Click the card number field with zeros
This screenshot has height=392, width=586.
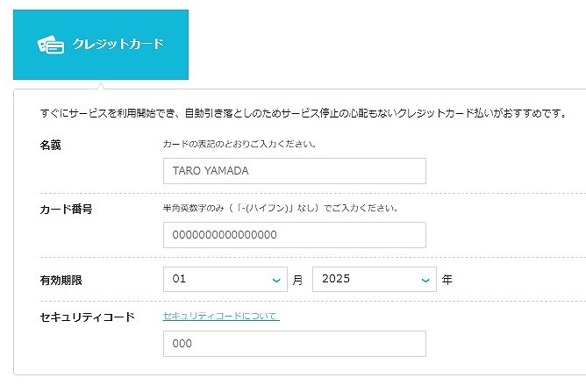coord(295,235)
